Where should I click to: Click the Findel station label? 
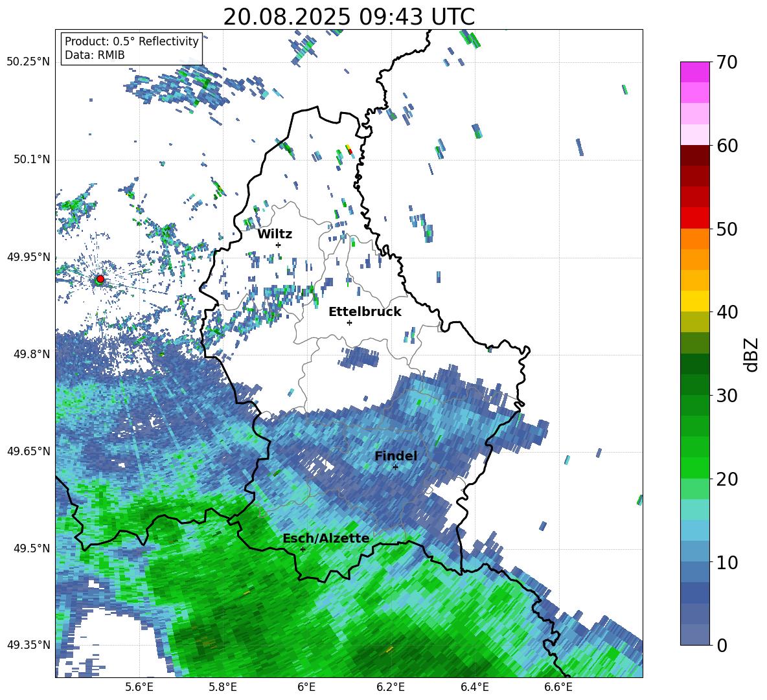tap(396, 456)
